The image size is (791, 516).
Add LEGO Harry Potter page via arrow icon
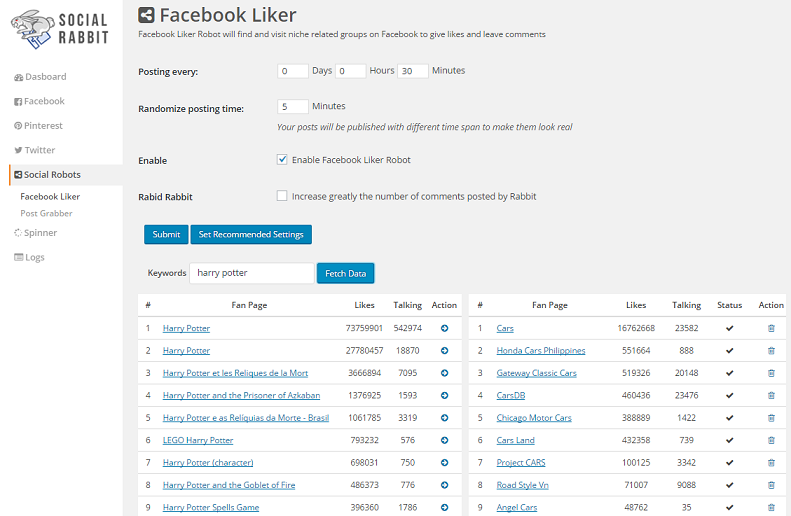444,440
